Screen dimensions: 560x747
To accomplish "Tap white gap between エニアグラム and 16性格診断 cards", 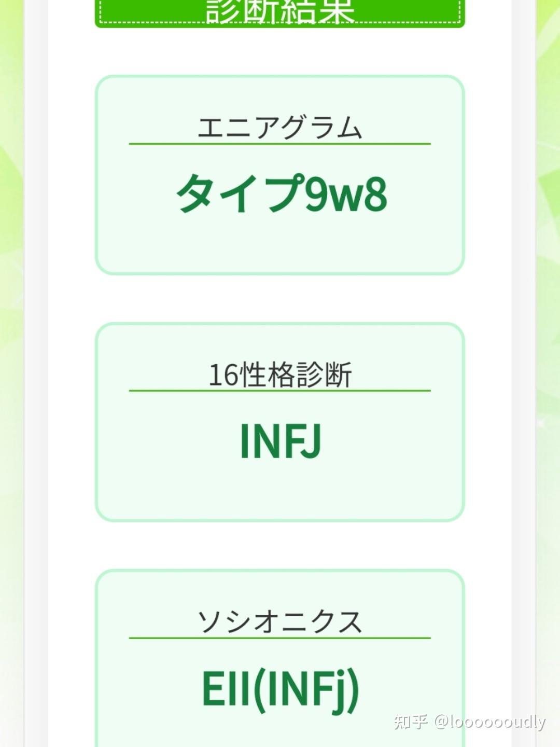I will coord(279,298).
